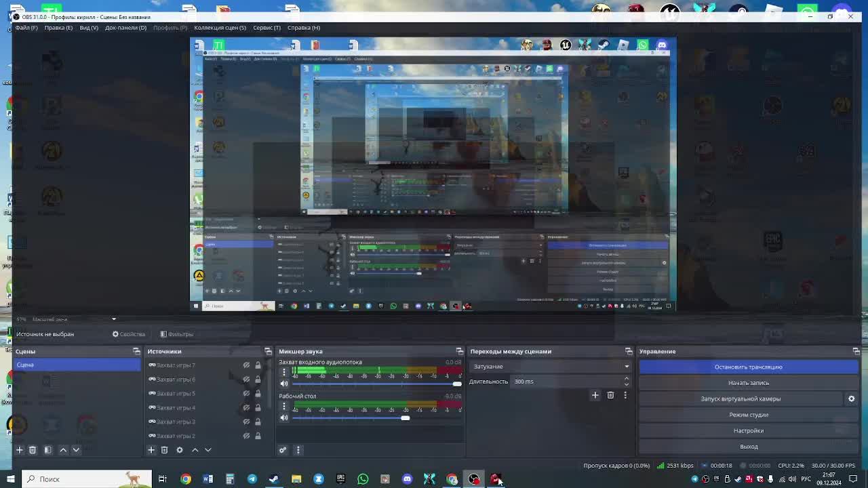
Task: Open Справка menu
Action: (303, 28)
